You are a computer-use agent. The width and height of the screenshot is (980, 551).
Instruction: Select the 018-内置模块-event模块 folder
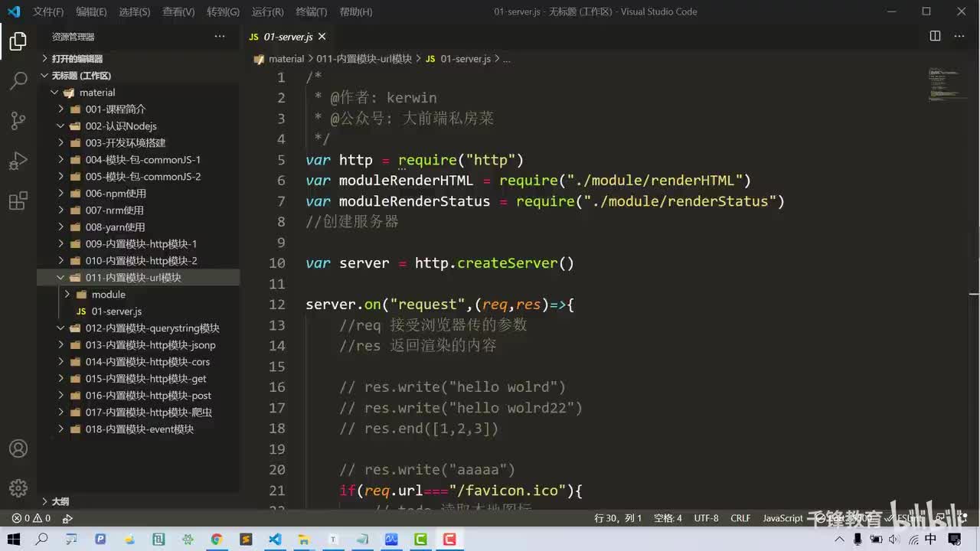(x=138, y=429)
